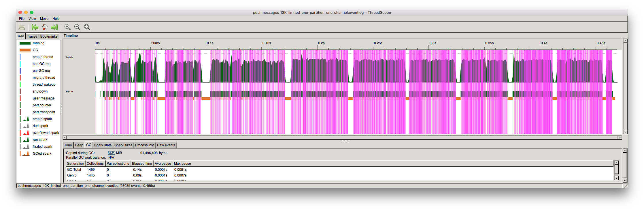644x211 pixels.
Task: Jump to the start of the timeline
Action: click(x=35, y=27)
